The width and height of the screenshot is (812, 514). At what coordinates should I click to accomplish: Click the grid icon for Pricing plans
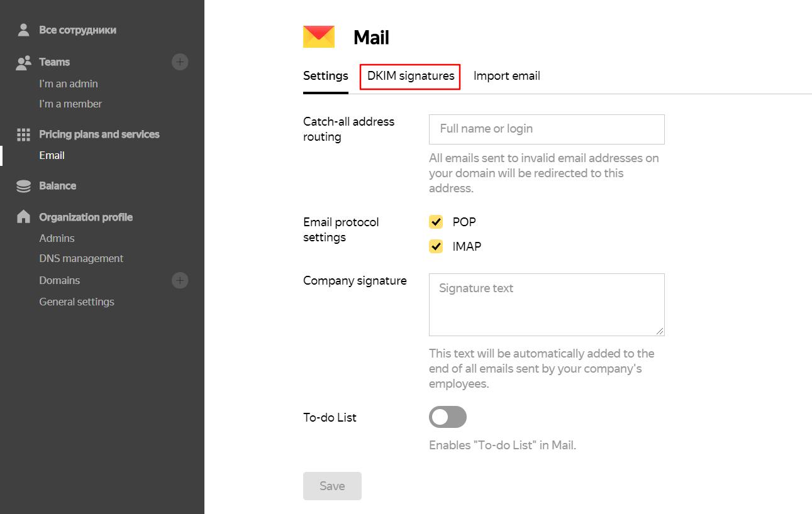[23, 134]
